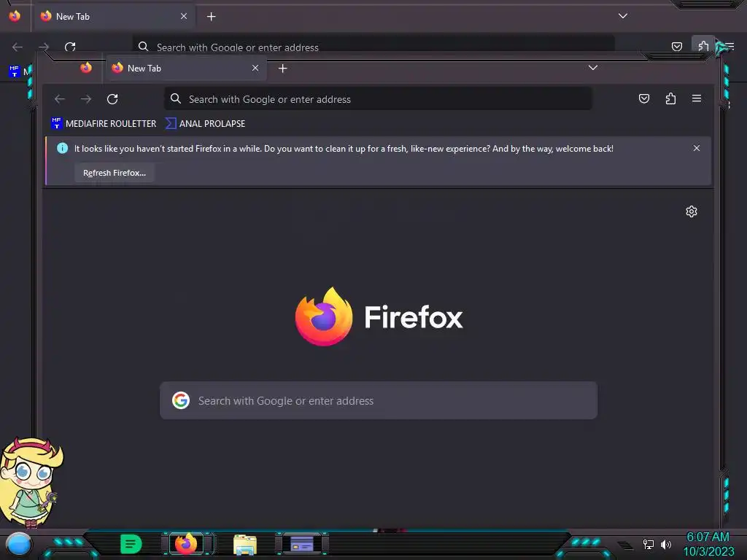747x560 pixels.
Task: Close New Tab in background Firefox window
Action: coord(184,16)
